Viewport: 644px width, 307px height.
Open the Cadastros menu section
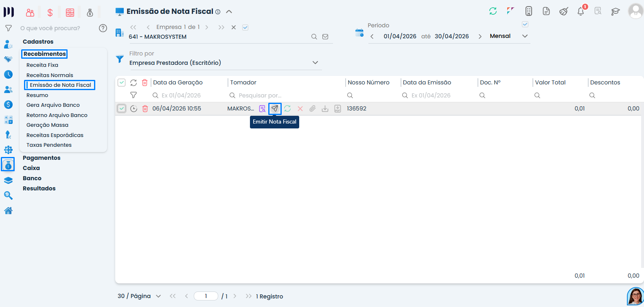pyautogui.click(x=38, y=42)
